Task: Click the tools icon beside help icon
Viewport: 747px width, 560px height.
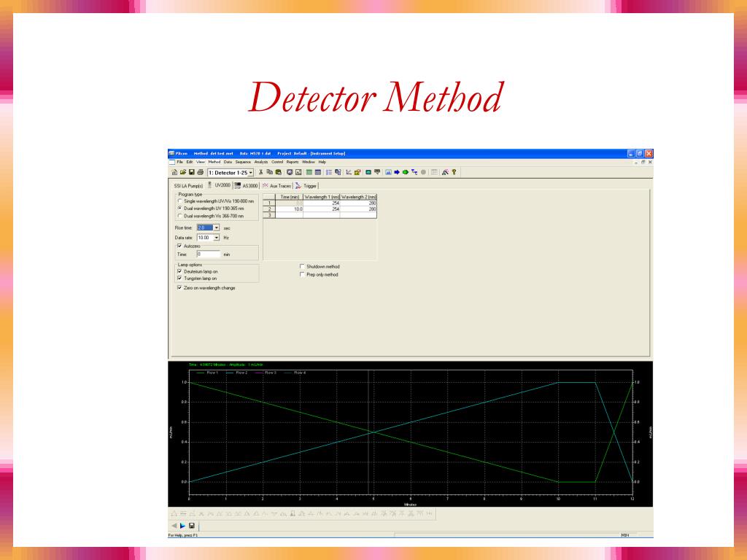Action: point(445,172)
